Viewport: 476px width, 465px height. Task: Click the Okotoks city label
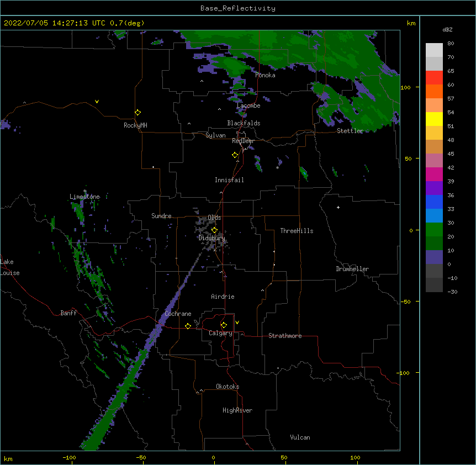coord(228,387)
